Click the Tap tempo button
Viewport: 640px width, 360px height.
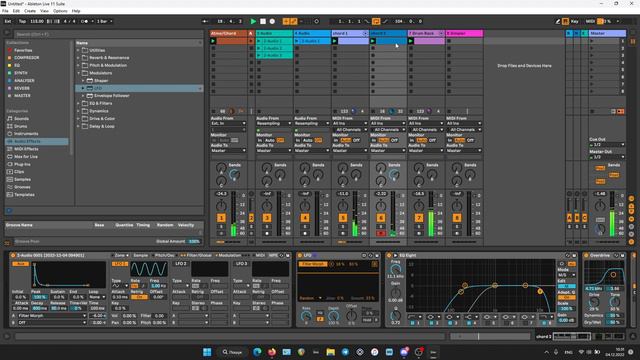point(22,21)
